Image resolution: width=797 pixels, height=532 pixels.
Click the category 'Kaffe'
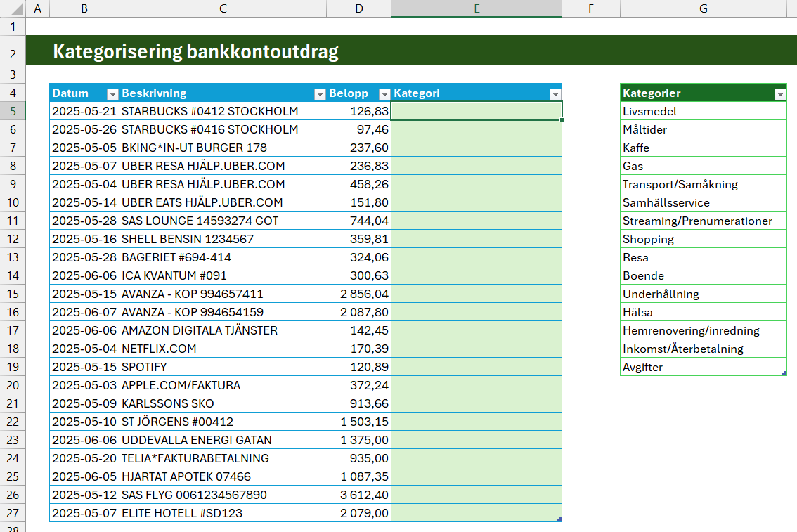tap(704, 148)
